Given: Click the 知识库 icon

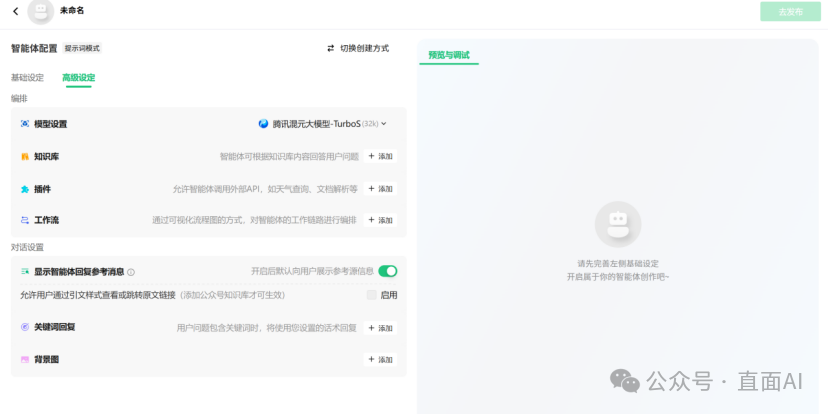Looking at the screenshot, I should (25, 157).
